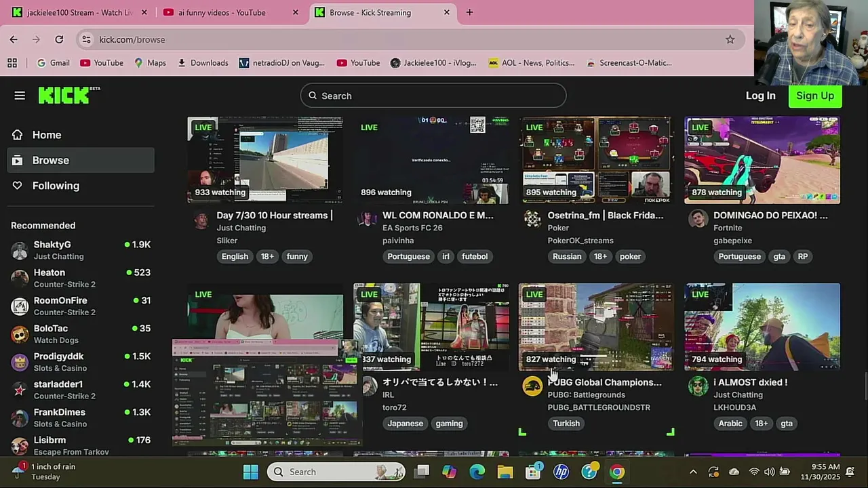The width and height of the screenshot is (868, 488).
Task: Open the i ALMOST dxied stream thumbnail
Action: [762, 327]
